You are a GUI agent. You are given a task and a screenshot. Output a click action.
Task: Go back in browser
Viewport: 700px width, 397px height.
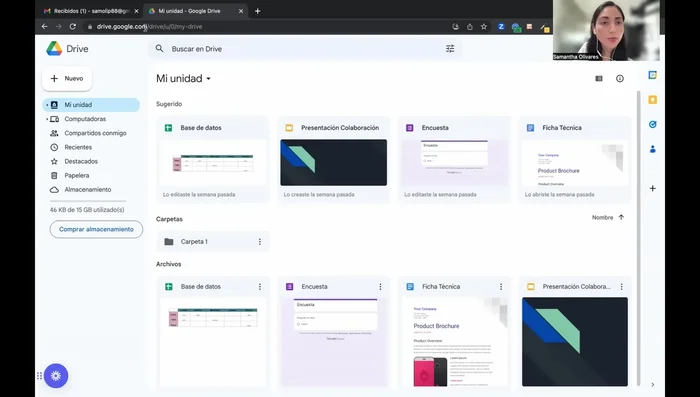click(x=44, y=27)
